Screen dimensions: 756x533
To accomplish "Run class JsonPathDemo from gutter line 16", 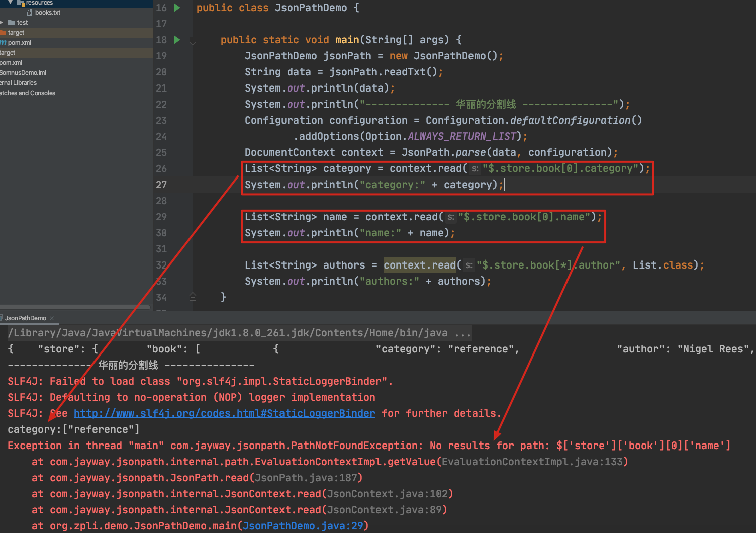I will [x=177, y=8].
